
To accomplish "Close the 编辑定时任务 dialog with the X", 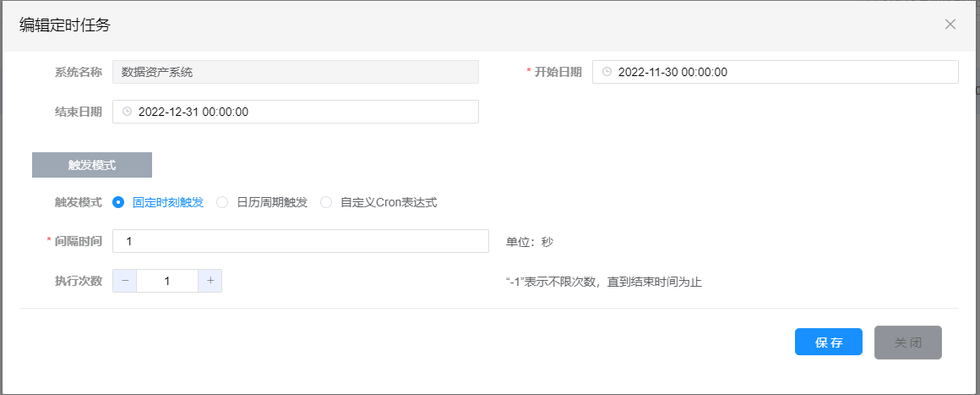I will [x=950, y=25].
